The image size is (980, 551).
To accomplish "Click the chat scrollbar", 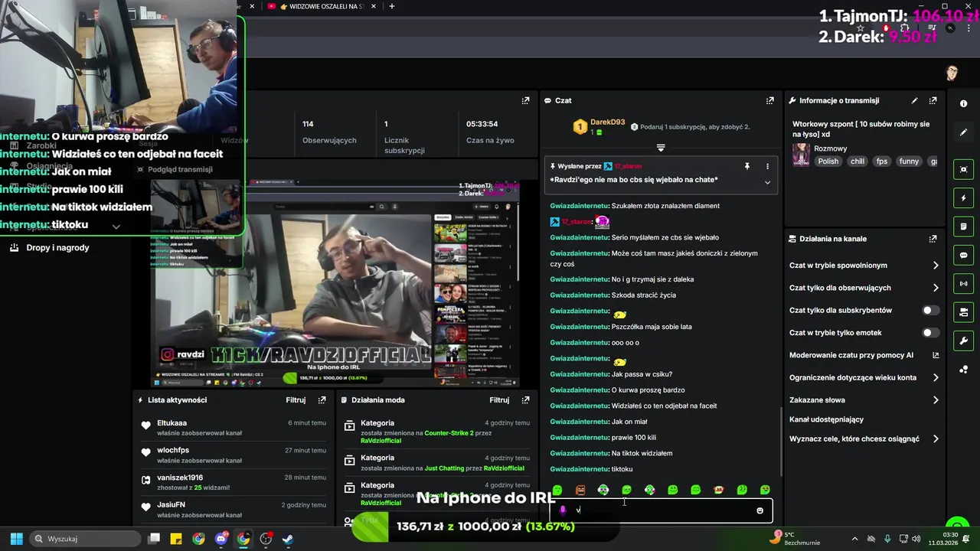I will (x=780, y=440).
